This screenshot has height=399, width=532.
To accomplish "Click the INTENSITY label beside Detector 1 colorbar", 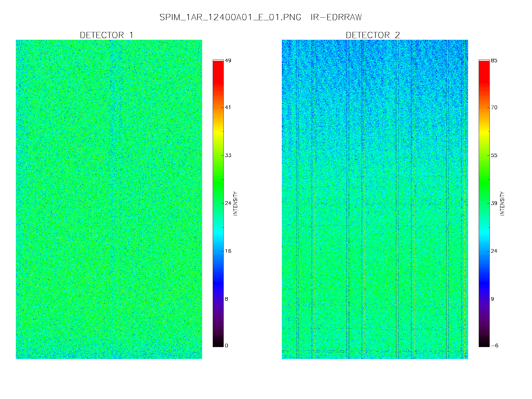I will point(235,204).
